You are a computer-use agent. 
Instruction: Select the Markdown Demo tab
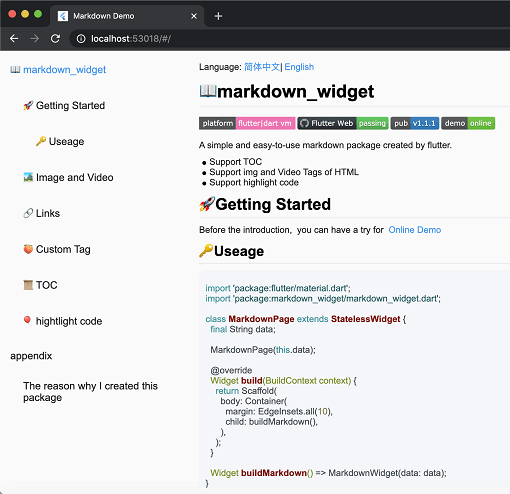pyautogui.click(x=127, y=16)
